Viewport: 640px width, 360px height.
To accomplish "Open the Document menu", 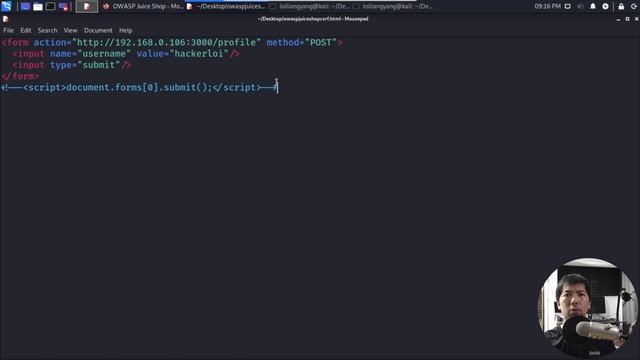I will point(98,31).
